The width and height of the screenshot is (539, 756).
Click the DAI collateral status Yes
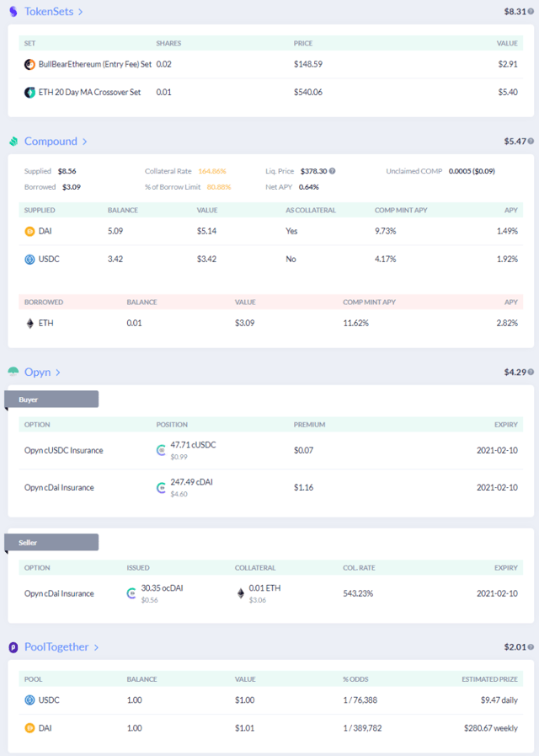click(291, 232)
